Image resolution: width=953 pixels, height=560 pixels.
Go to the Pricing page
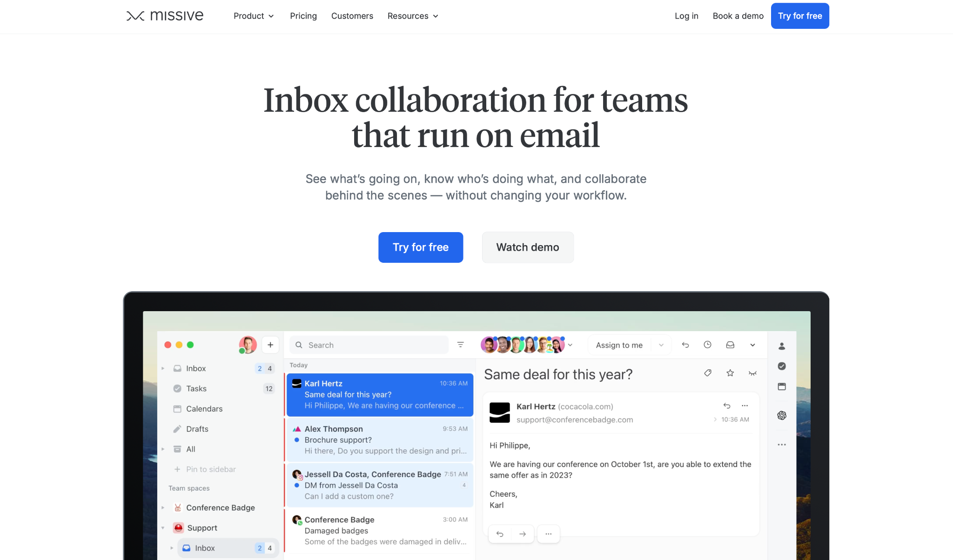303,16
